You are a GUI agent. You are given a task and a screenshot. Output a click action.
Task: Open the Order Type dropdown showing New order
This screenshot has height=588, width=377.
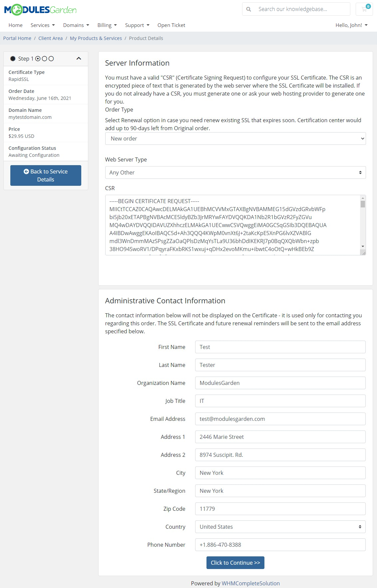click(235, 139)
